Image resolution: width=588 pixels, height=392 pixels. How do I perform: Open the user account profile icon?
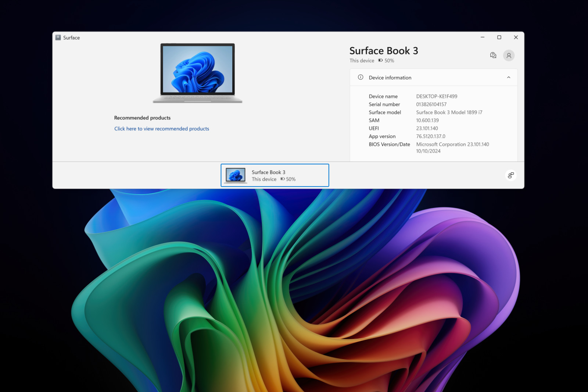click(x=509, y=56)
